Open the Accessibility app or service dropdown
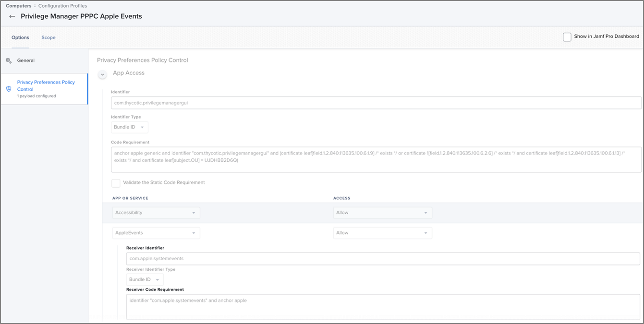 pyautogui.click(x=156, y=213)
